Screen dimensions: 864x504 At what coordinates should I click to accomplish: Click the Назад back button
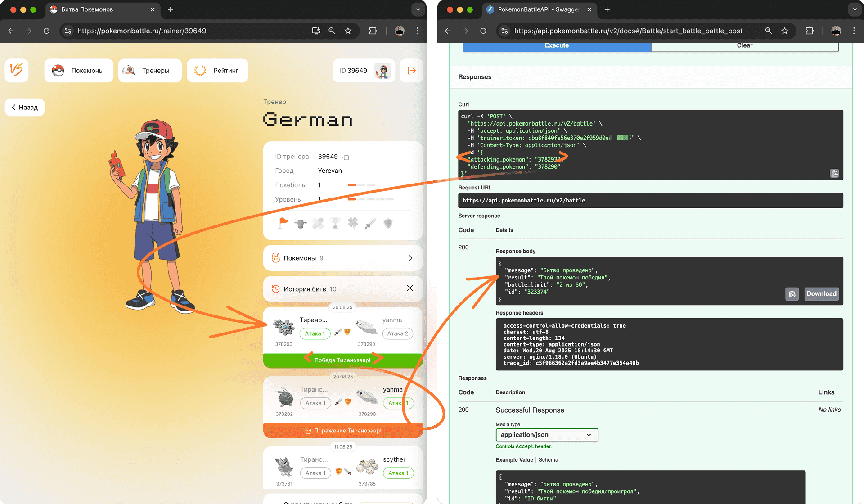(25, 107)
